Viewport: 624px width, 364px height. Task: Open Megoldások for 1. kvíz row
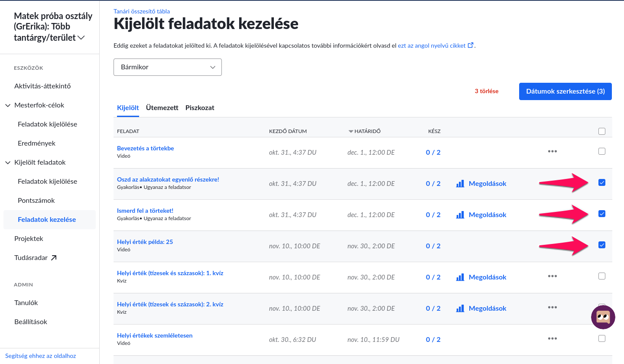coord(487,277)
